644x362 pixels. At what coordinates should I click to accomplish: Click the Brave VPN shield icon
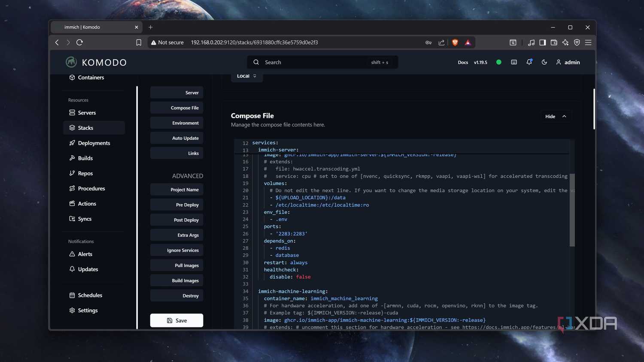point(577,42)
